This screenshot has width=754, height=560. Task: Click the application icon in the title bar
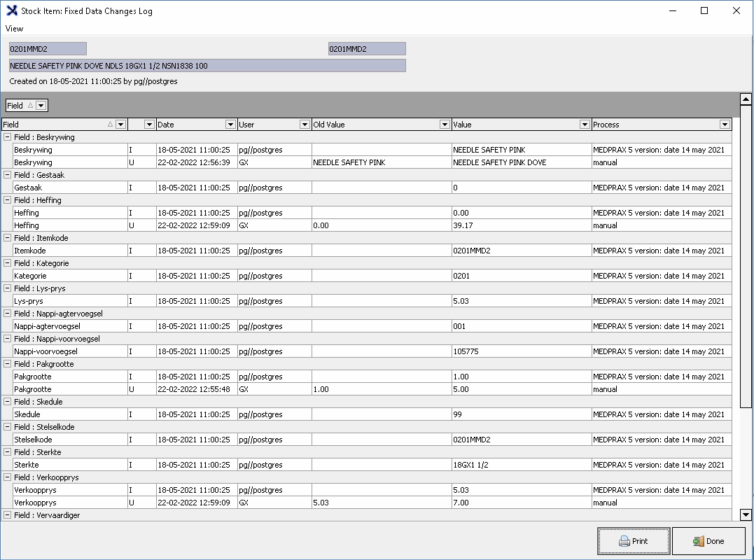pos(11,10)
